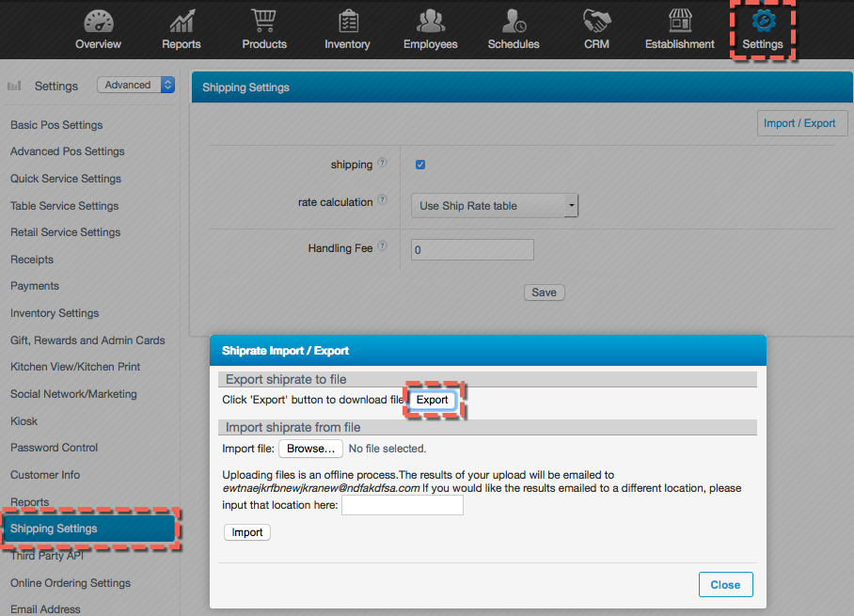
Task: Open the rate calculation dropdown
Action: point(495,206)
